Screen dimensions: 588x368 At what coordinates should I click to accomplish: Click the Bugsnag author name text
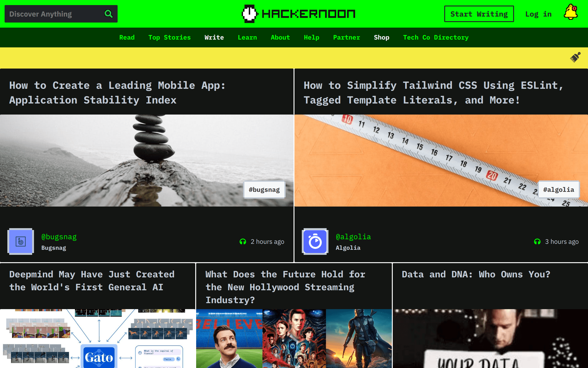pyautogui.click(x=54, y=248)
